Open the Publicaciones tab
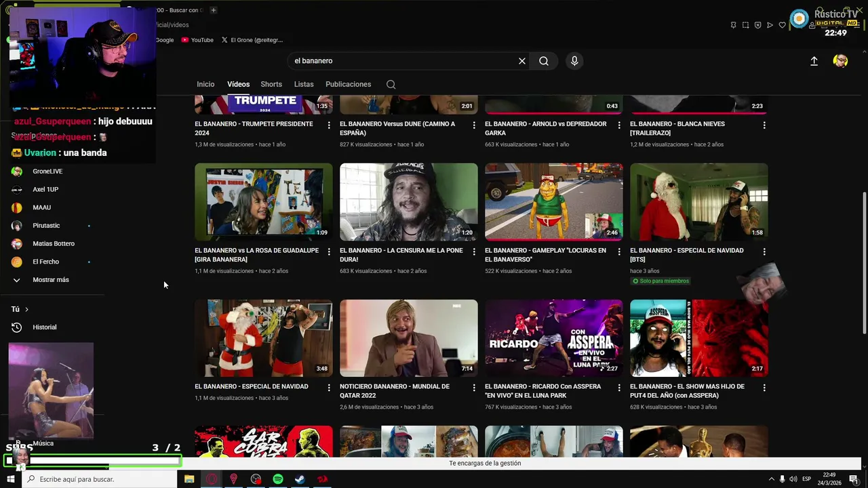 tap(348, 85)
